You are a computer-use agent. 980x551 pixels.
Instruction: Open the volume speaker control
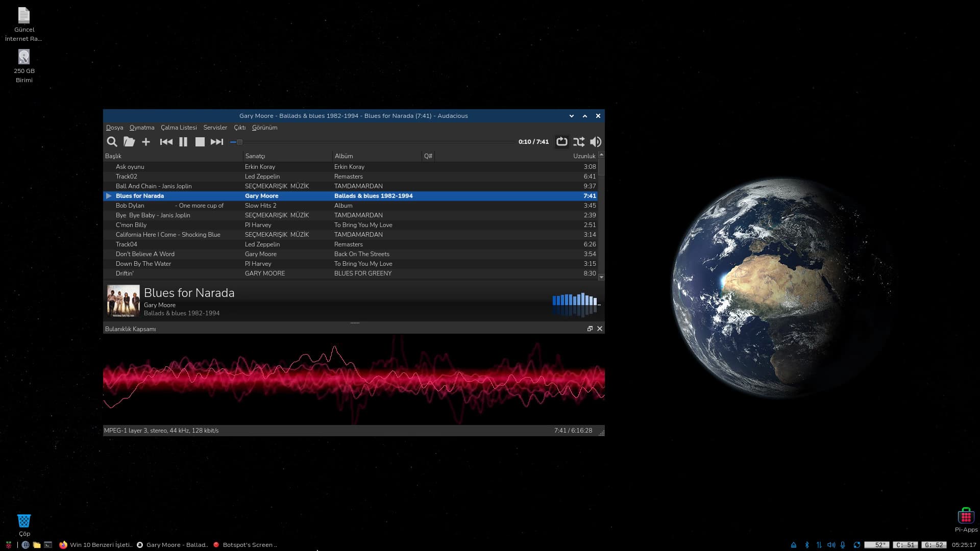(596, 142)
